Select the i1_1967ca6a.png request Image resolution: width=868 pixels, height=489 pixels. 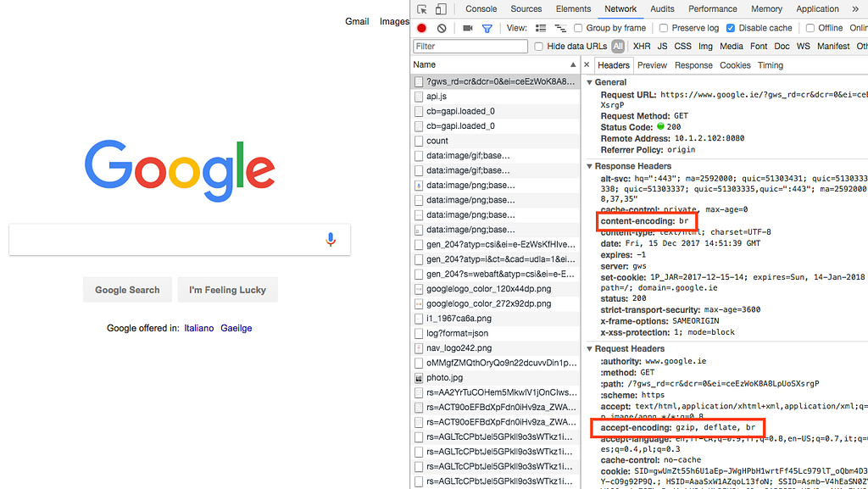coord(495,319)
